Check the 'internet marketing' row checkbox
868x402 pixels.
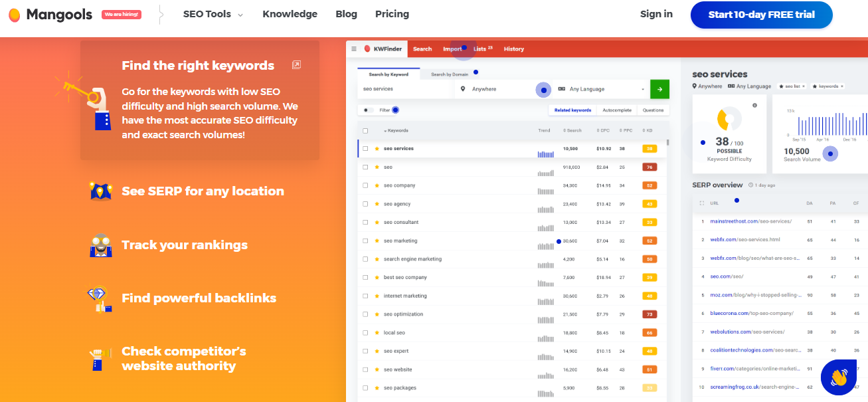coord(365,296)
